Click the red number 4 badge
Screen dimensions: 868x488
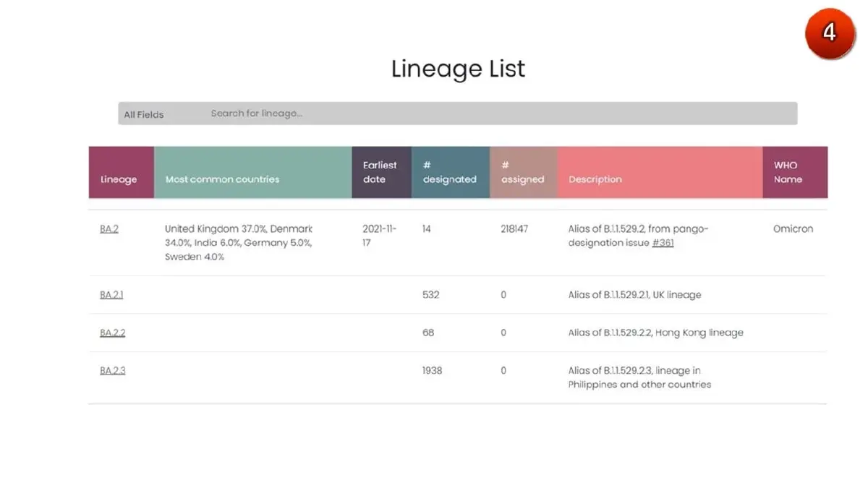pos(829,33)
